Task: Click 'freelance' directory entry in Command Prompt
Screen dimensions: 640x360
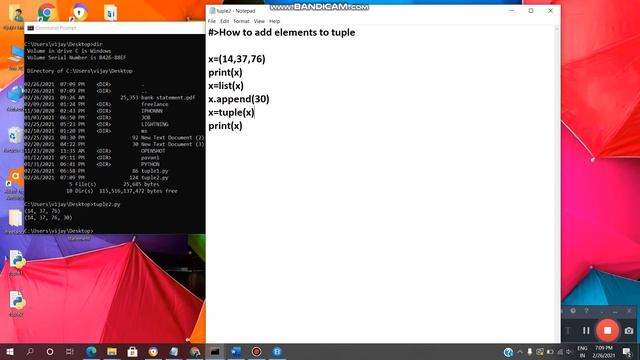Action: tap(155, 104)
